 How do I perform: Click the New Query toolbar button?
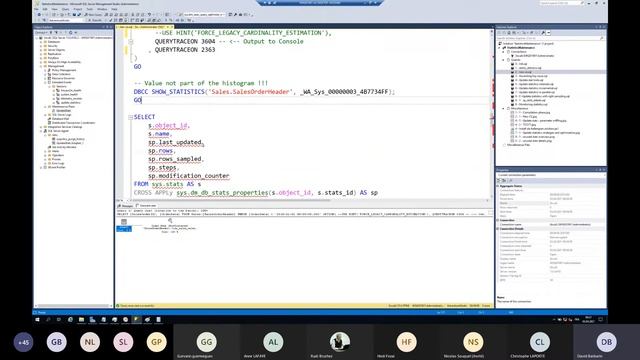point(93,15)
